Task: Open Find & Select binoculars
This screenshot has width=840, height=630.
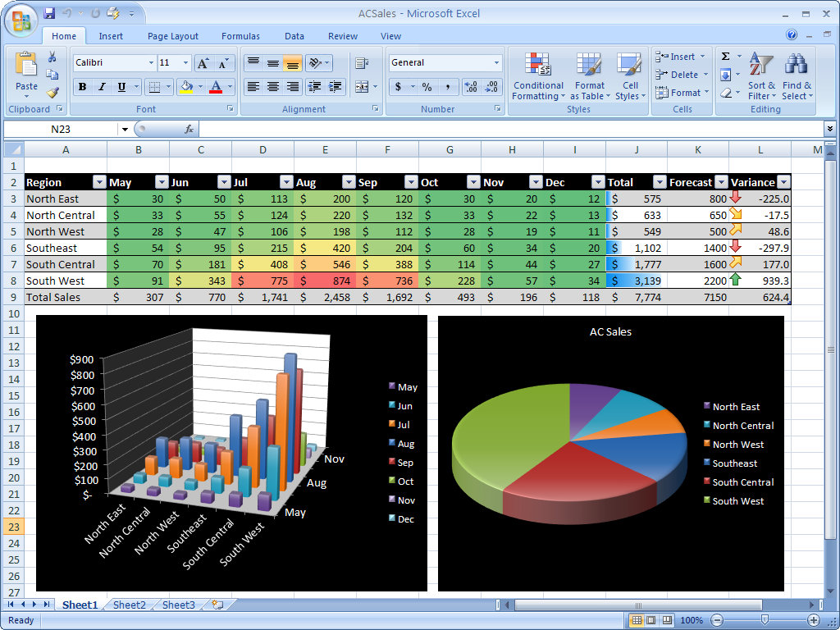Action: coord(797,76)
